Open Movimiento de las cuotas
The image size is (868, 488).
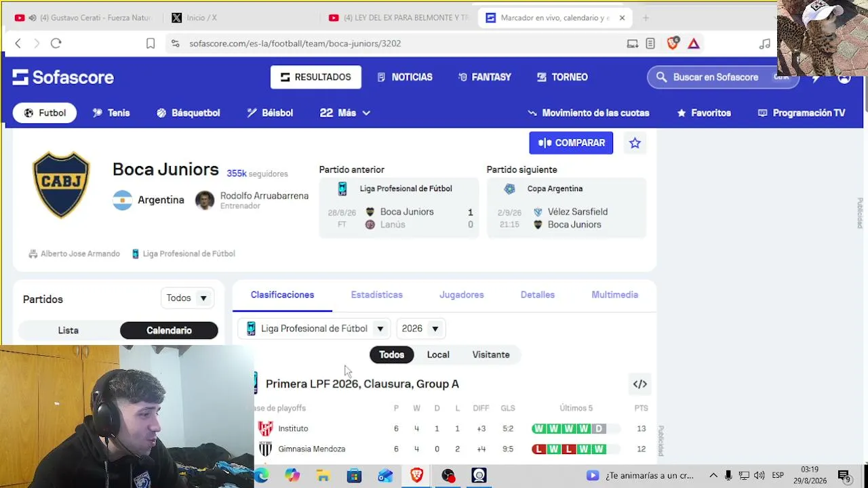[589, 113]
